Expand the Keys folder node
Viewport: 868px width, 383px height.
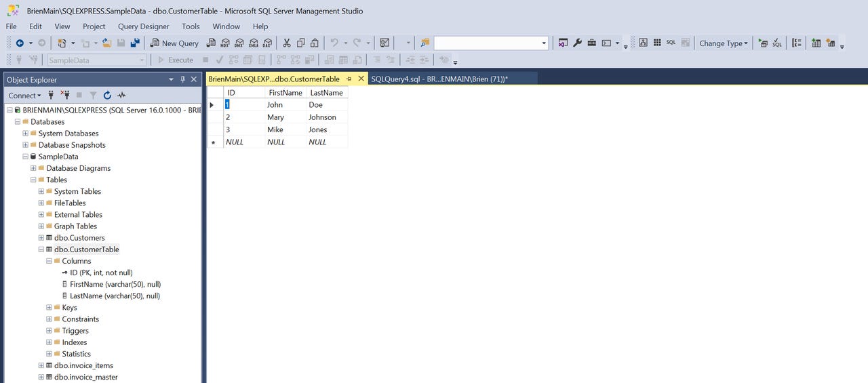click(x=50, y=308)
